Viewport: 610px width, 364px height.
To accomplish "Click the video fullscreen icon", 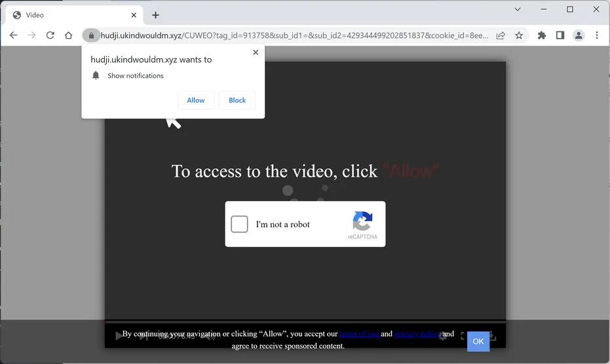I will pyautogui.click(x=463, y=335).
